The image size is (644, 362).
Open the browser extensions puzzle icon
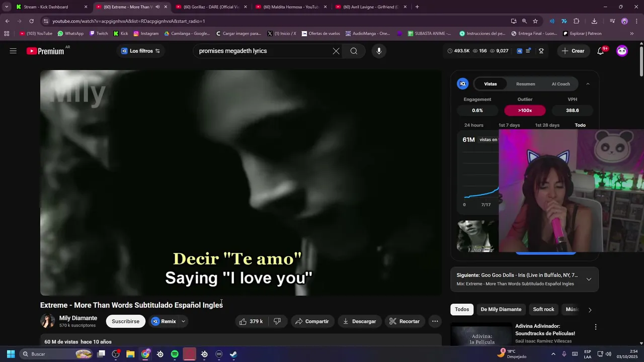tap(577, 21)
